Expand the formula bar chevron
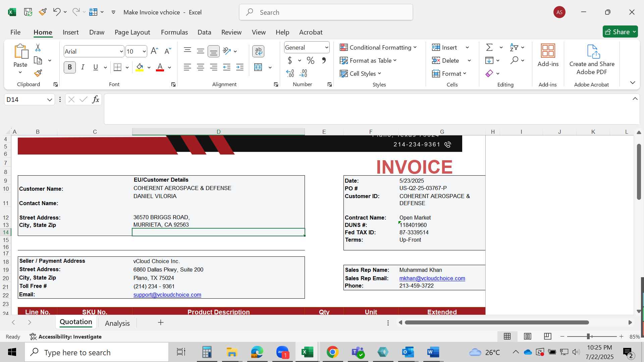Image resolution: width=644 pixels, height=362 pixels. pyautogui.click(x=635, y=99)
